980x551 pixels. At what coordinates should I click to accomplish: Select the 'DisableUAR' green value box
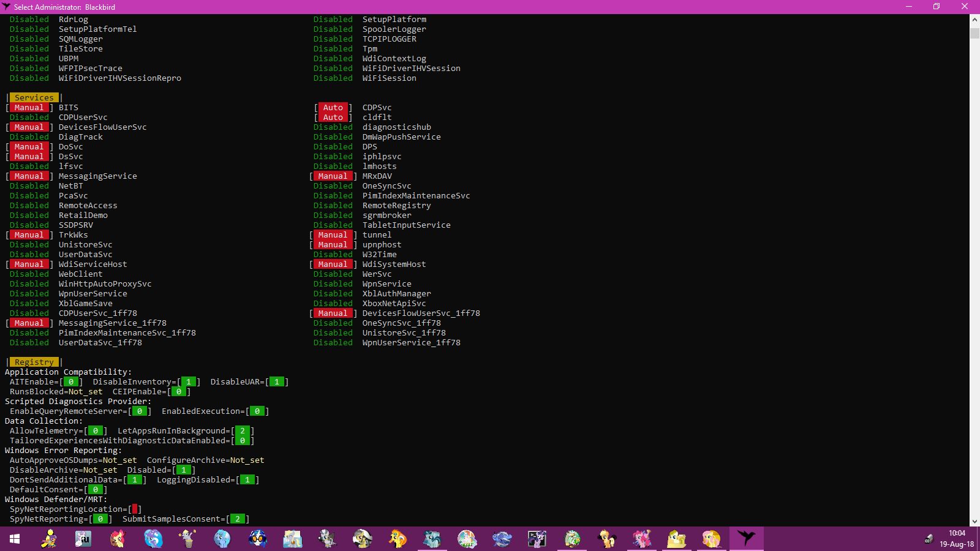pyautogui.click(x=277, y=381)
